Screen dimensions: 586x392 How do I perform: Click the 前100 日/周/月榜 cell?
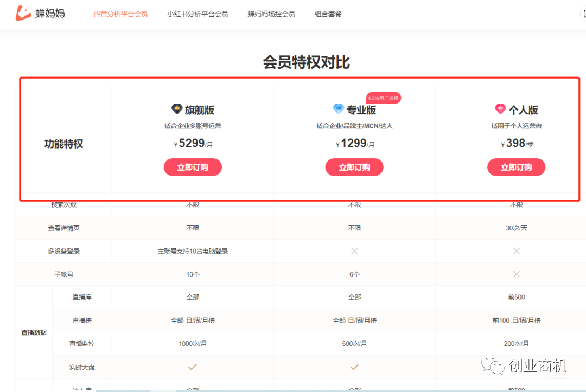coord(516,320)
